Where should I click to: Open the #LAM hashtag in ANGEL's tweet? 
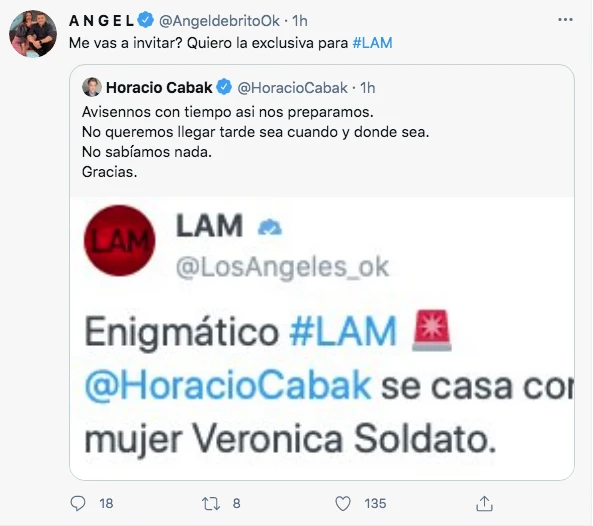[x=373, y=43]
